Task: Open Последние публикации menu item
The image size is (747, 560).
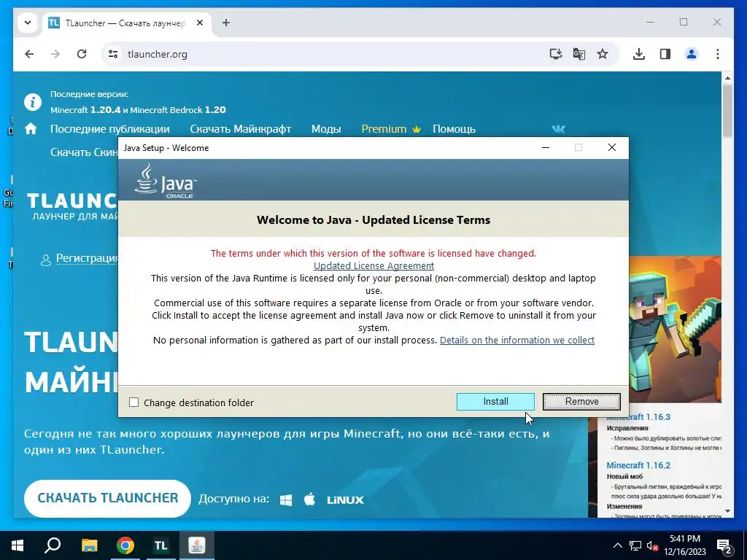Action: [110, 129]
